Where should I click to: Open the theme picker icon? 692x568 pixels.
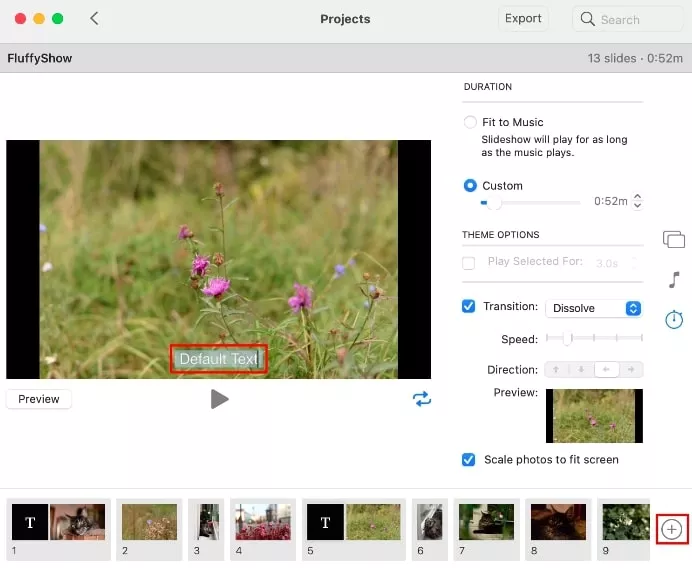(673, 240)
